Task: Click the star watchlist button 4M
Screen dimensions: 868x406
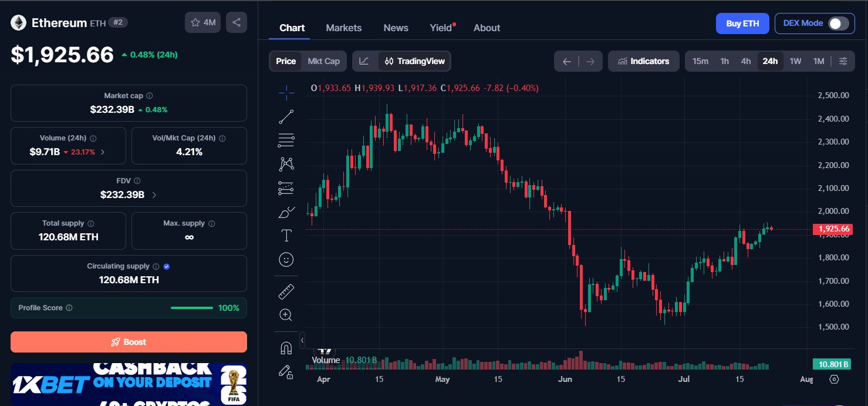Action: click(x=203, y=22)
